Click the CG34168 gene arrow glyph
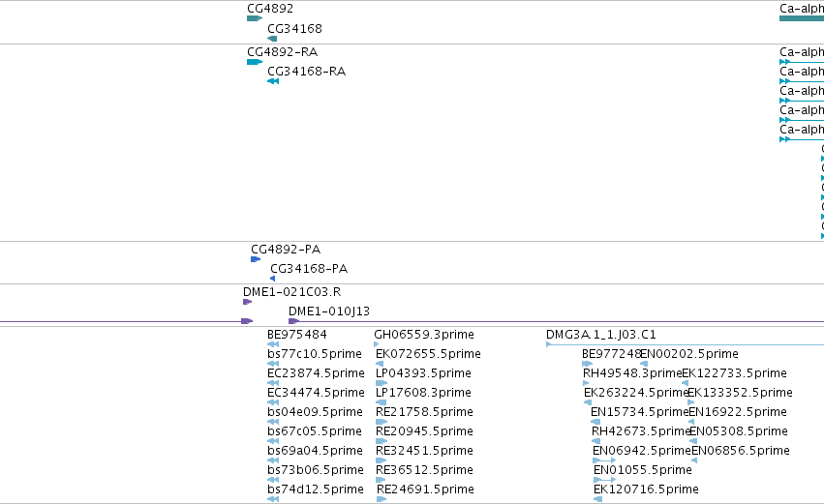The width and height of the screenshot is (824, 504). pyautogui.click(x=272, y=39)
